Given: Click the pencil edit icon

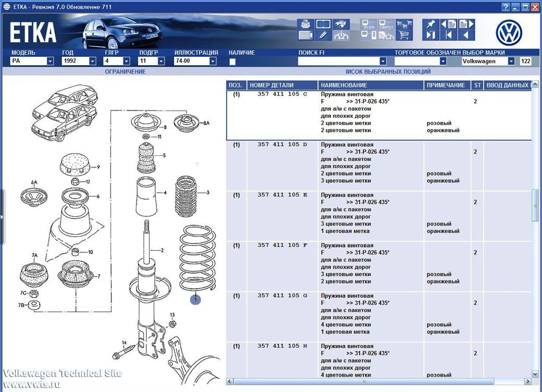Looking at the screenshot, I should (323, 35).
